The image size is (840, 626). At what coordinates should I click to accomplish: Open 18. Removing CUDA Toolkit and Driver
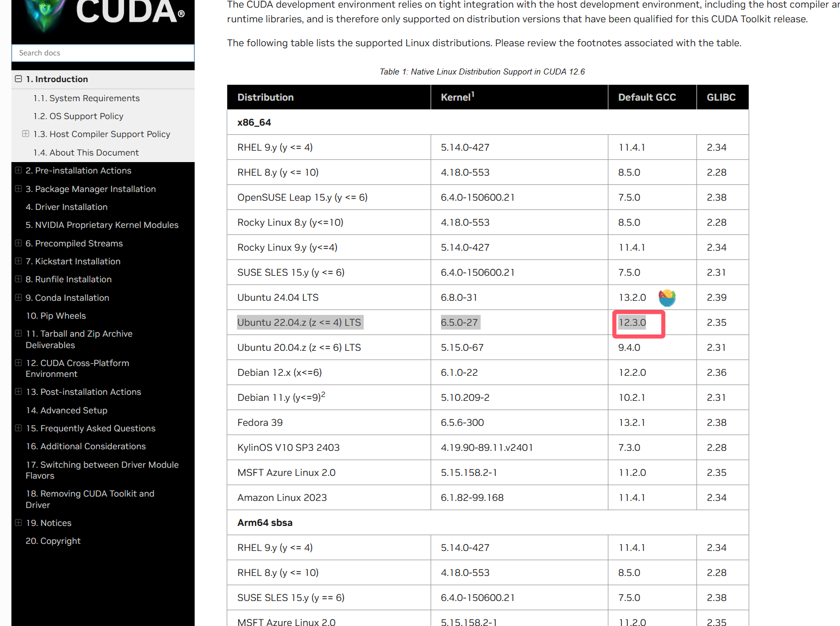(90, 499)
